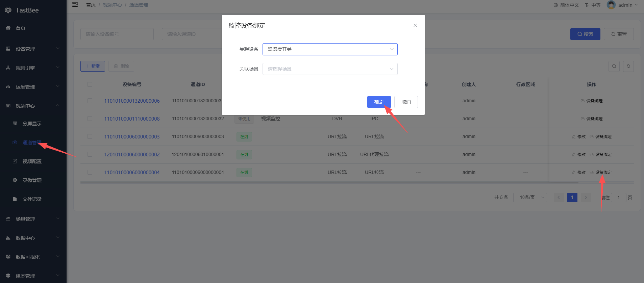Screen dimensions: 644x283
Task: Close the 监控设备绑定 dialog with X
Action: [x=415, y=25]
